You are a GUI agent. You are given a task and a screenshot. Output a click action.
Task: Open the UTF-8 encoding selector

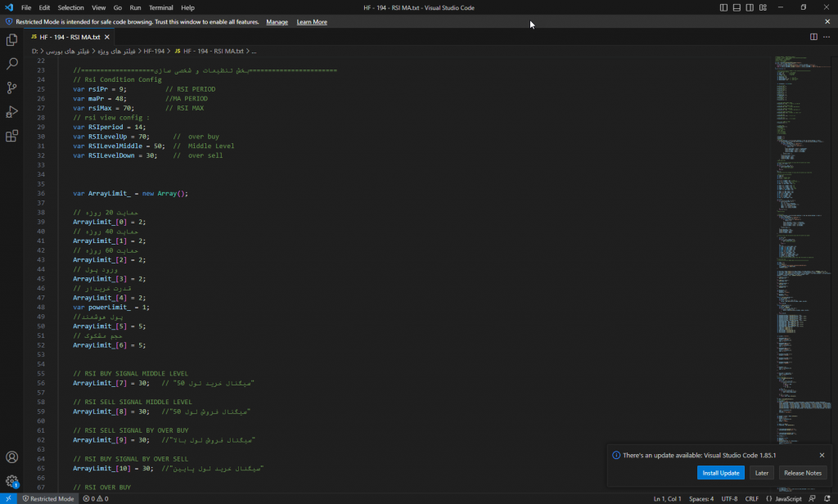coord(729,498)
